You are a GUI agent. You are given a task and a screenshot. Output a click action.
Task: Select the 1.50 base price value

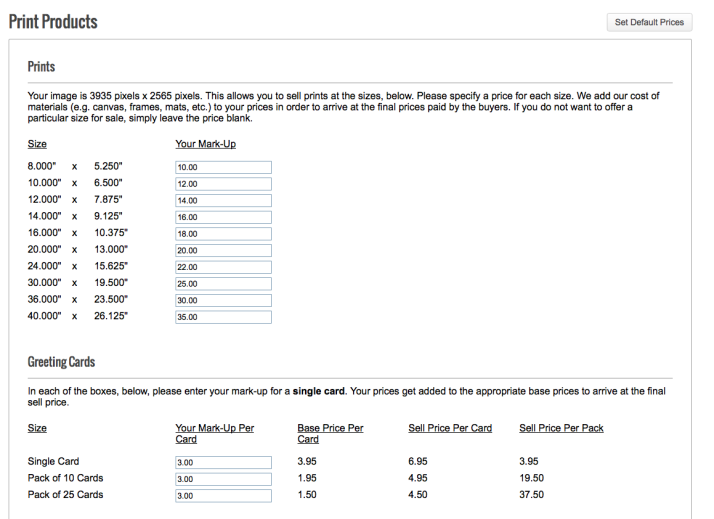coord(307,494)
